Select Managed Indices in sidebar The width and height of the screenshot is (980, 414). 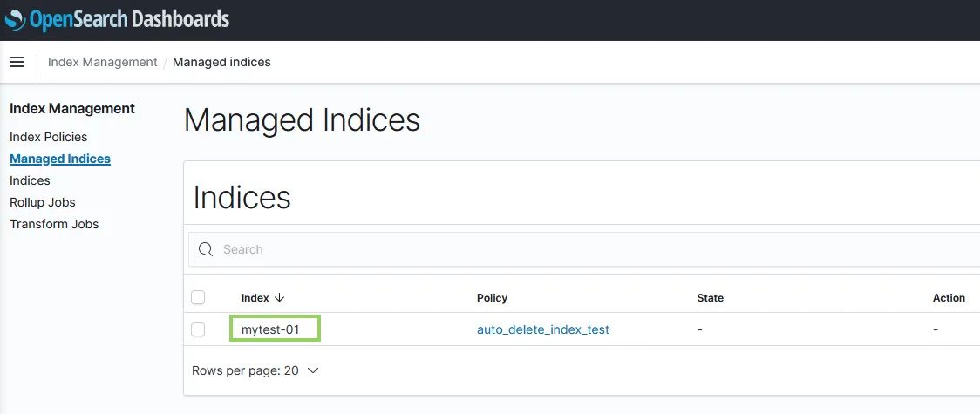coord(60,159)
